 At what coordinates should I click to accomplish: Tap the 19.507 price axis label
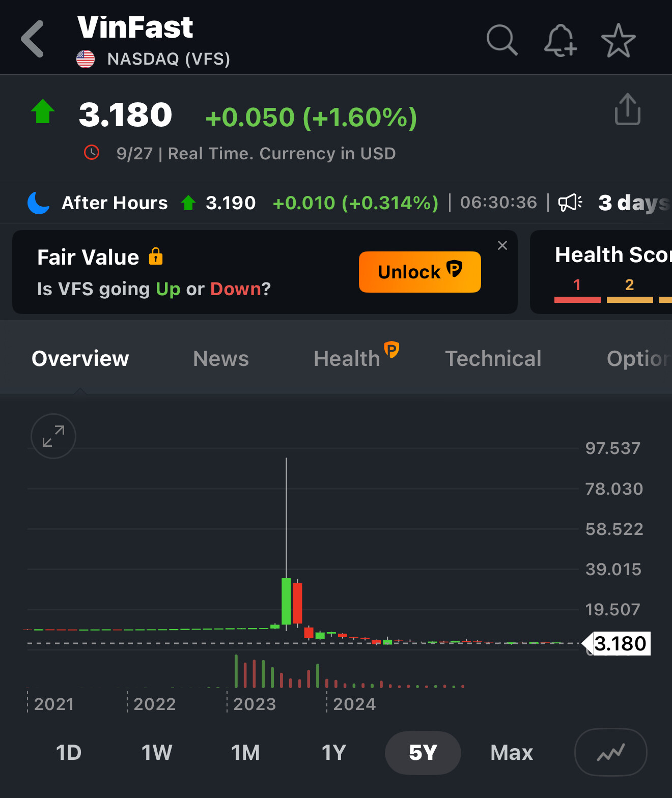(x=612, y=609)
